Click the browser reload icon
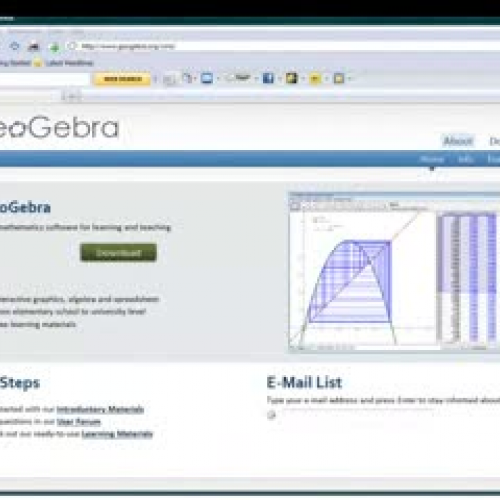The image size is (500, 500). (15, 46)
